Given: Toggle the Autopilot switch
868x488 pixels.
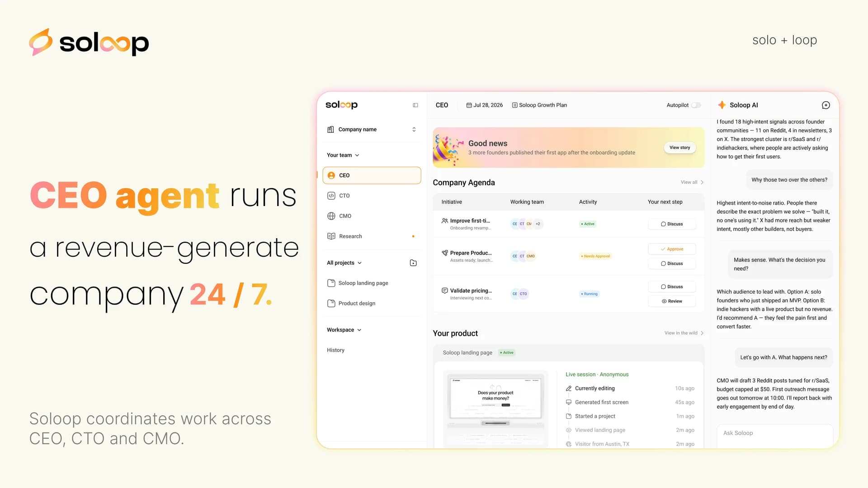Looking at the screenshot, I should (696, 105).
